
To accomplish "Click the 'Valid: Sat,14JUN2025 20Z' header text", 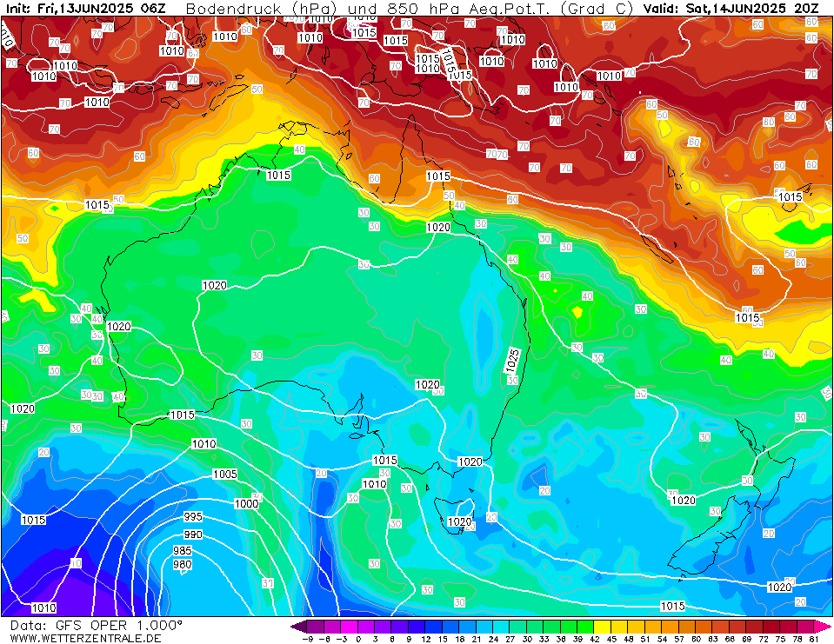I will pyautogui.click(x=731, y=9).
